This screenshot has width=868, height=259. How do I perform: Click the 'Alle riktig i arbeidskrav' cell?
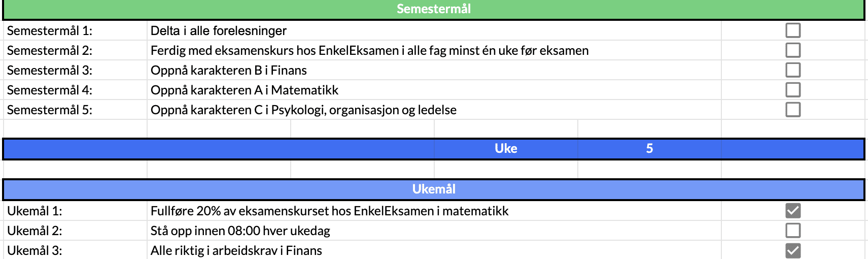tap(236, 251)
